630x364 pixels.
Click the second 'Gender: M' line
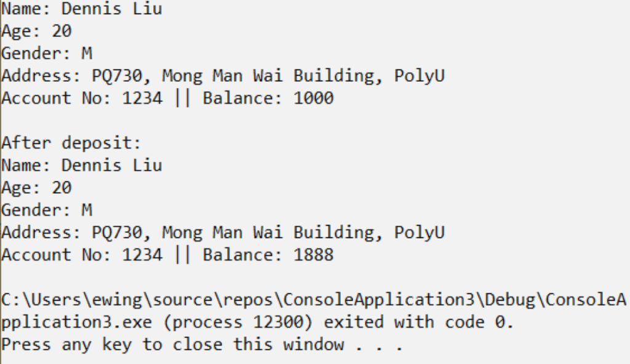tap(47, 210)
